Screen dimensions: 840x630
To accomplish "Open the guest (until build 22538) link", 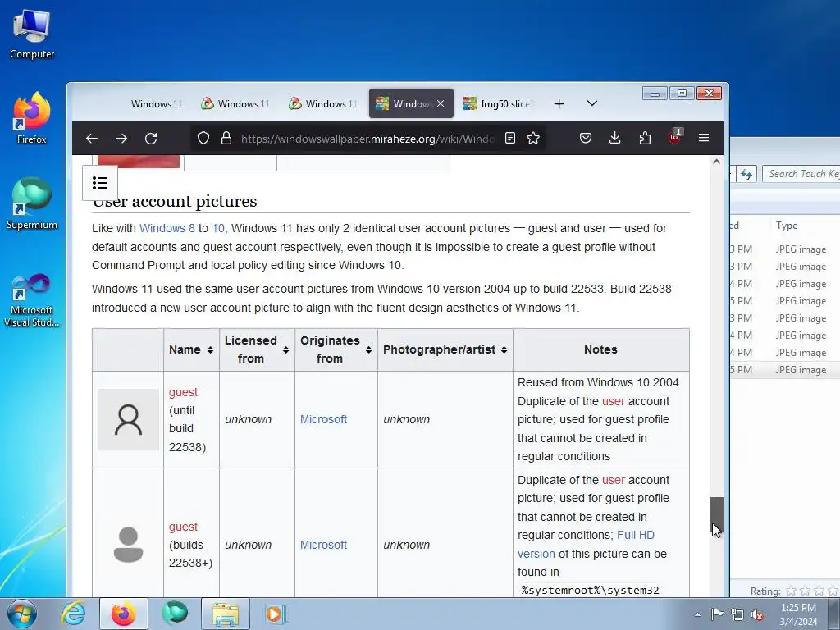I will tap(183, 392).
